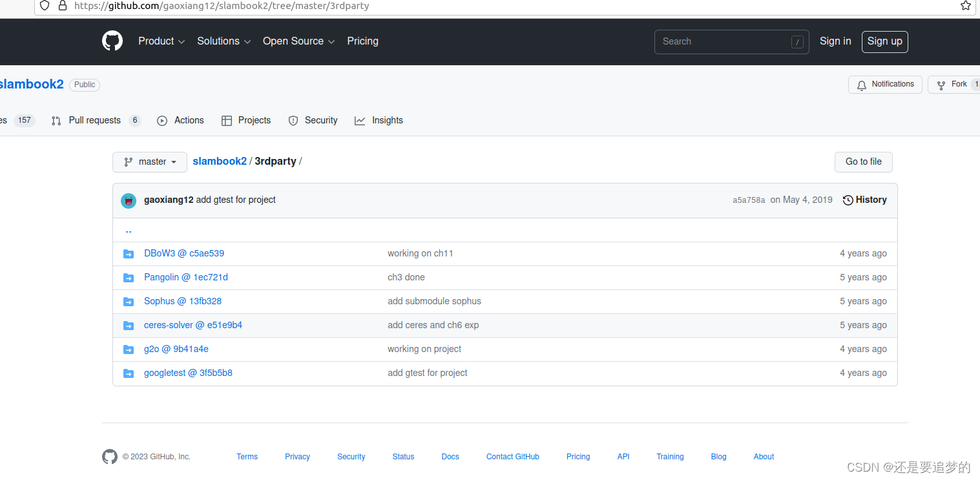
Task: Click the slambook2 repository title
Action: [31, 85]
